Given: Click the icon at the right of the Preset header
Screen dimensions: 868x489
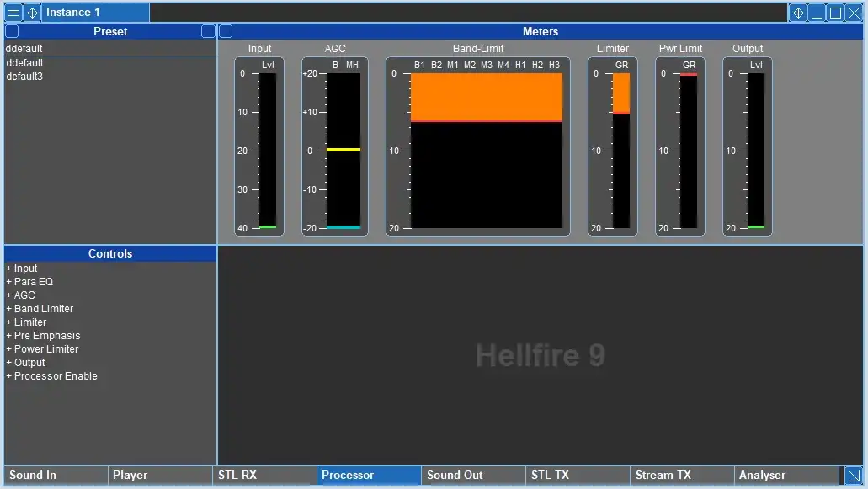Looking at the screenshot, I should coord(208,31).
